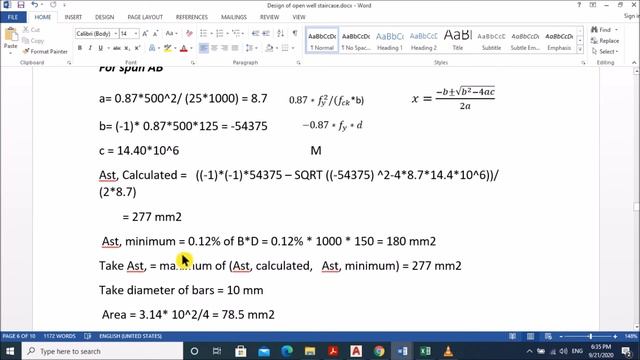Open Select dropdown in Editing
Image resolution: width=640 pixels, height=360 pixels.
[605, 51]
